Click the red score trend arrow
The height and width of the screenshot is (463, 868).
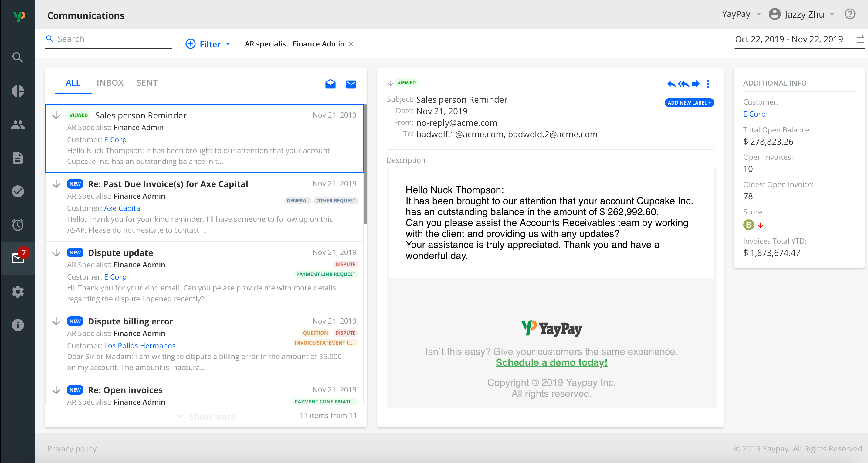(761, 225)
